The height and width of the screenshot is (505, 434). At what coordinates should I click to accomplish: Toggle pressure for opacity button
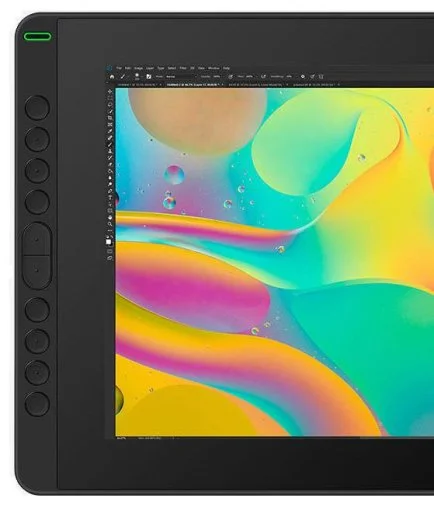point(231,77)
